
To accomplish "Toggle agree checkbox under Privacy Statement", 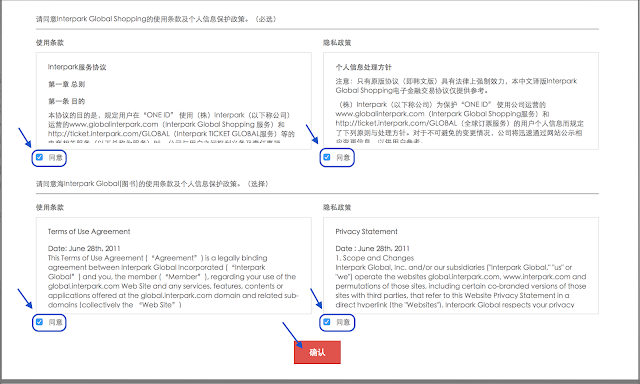I will click(x=327, y=322).
